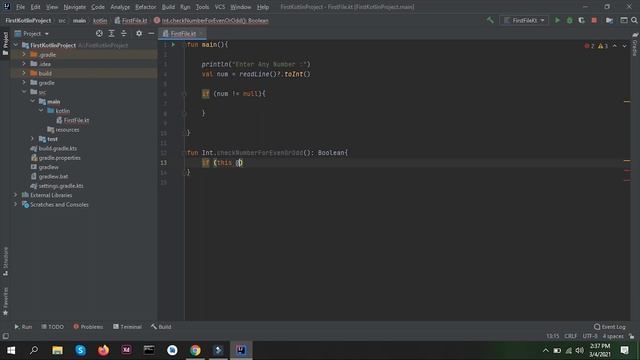This screenshot has height=360, width=640.
Task: Build project with the hammer icon
Action: pyautogui.click(x=490, y=20)
